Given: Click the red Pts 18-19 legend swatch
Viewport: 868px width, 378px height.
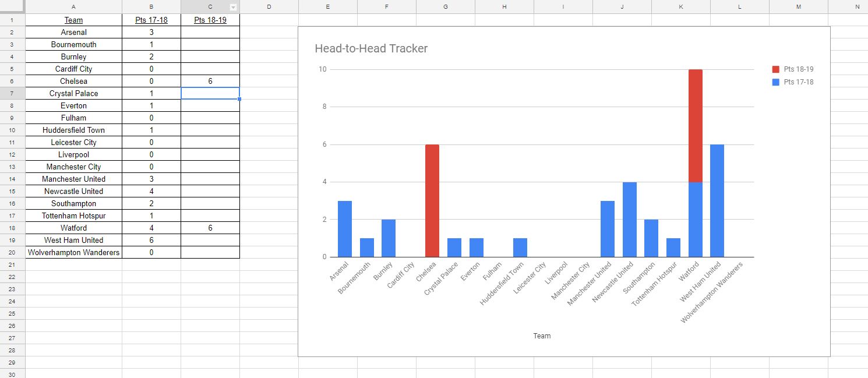Looking at the screenshot, I should (775, 69).
